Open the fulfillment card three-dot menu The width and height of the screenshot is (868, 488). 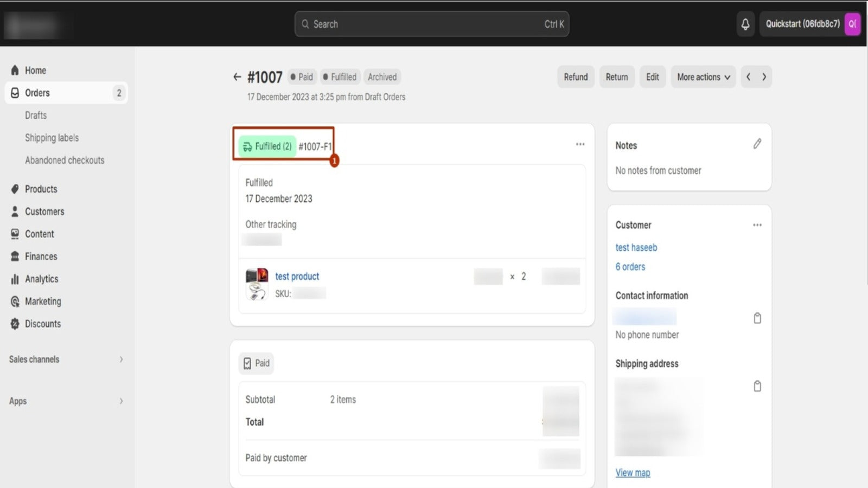tap(580, 144)
